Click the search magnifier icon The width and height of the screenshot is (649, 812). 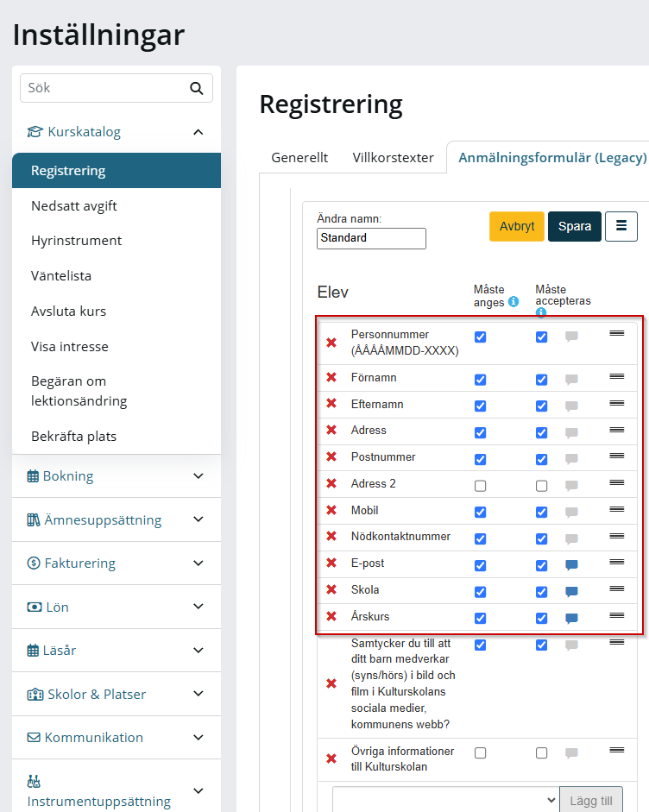(x=196, y=88)
